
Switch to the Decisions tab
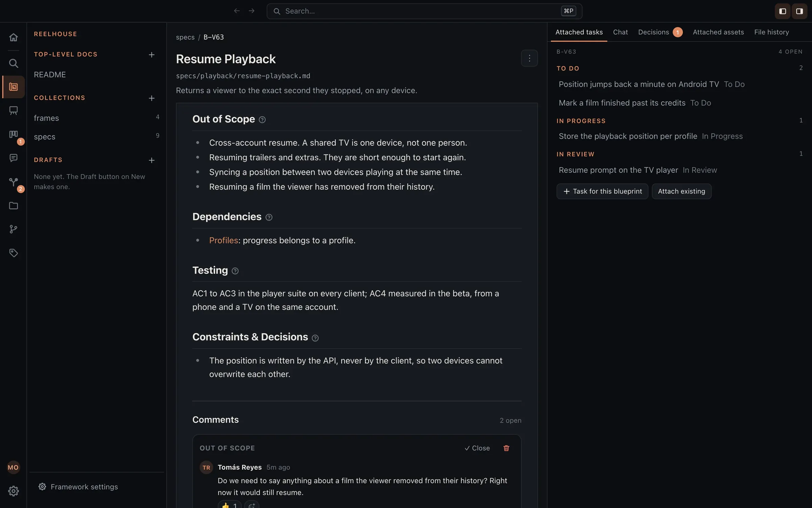[x=660, y=32]
